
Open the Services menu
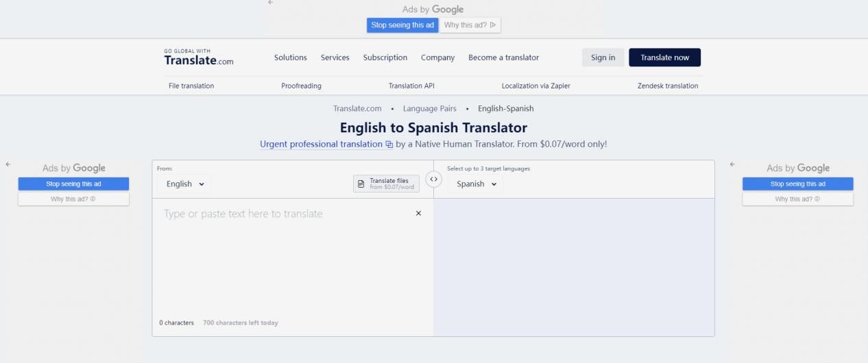pyautogui.click(x=335, y=58)
